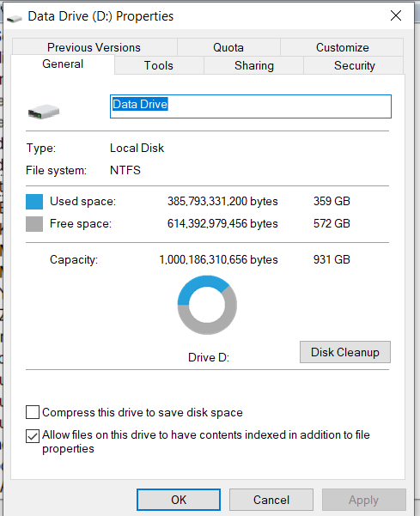Click the gray Free space color square
This screenshot has height=516, width=420.
click(34, 224)
